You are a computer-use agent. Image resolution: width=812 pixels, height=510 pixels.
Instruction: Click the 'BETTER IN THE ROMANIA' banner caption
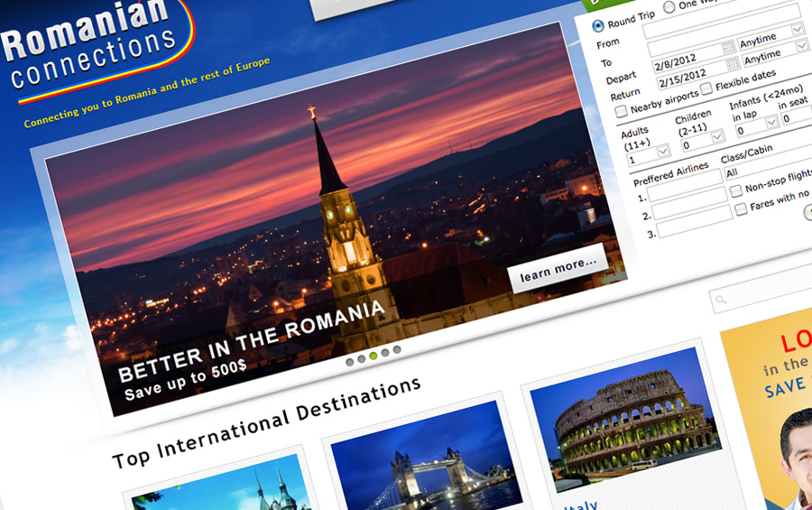(x=252, y=340)
